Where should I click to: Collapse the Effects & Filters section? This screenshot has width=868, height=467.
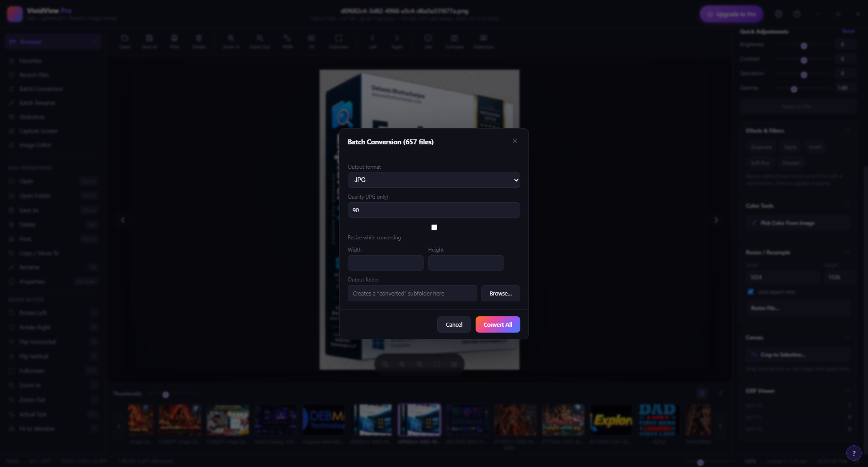pos(848,130)
